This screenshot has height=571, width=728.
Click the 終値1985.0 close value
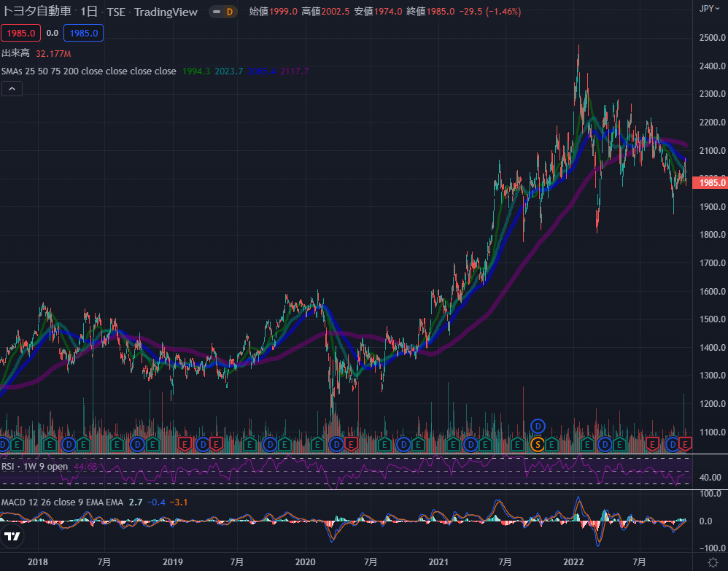click(x=430, y=12)
